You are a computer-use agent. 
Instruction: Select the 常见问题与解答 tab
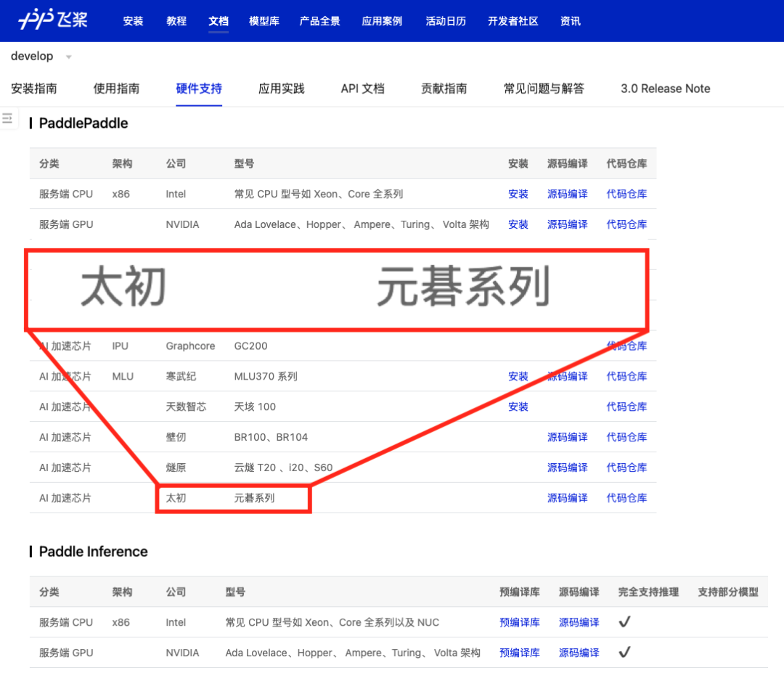click(x=544, y=89)
